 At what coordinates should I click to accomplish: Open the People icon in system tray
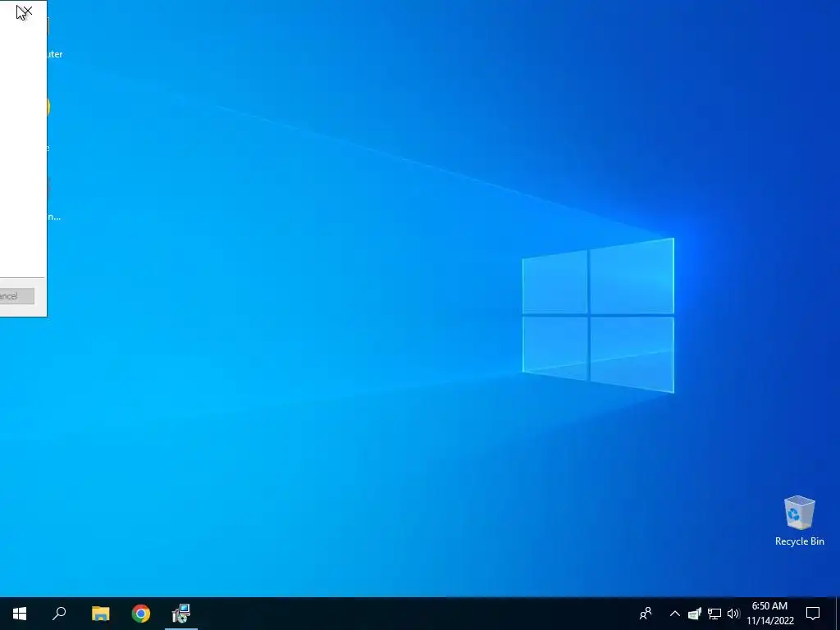click(x=646, y=614)
